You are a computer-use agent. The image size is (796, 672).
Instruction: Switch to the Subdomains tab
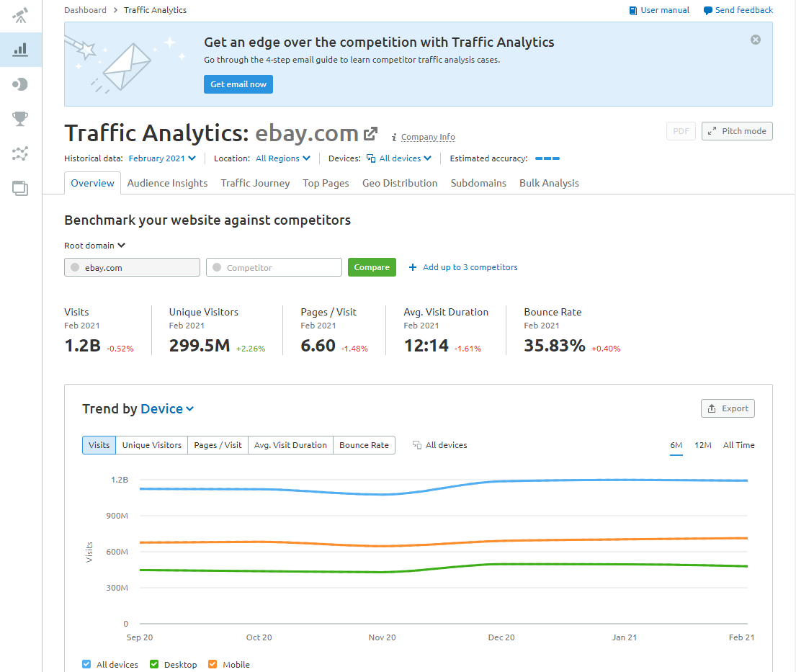coord(478,183)
